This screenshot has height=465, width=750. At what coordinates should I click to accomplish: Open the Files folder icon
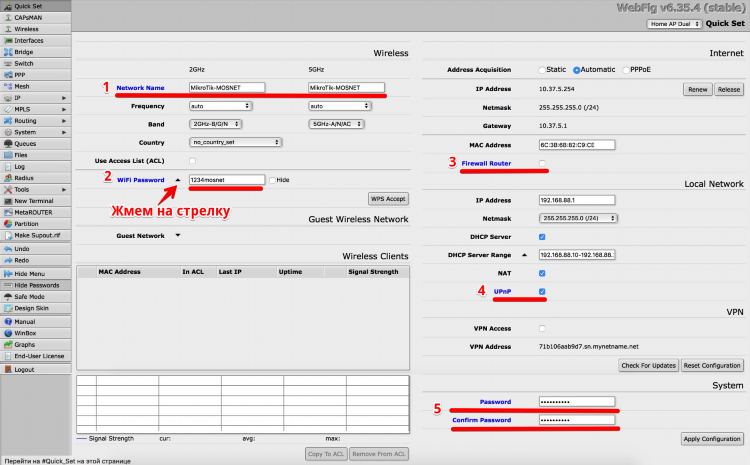coord(8,155)
